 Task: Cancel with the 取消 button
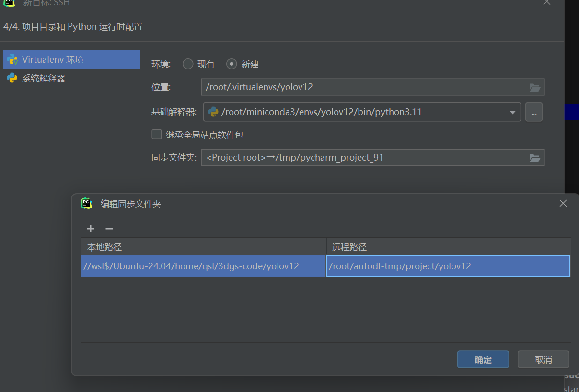[544, 359]
